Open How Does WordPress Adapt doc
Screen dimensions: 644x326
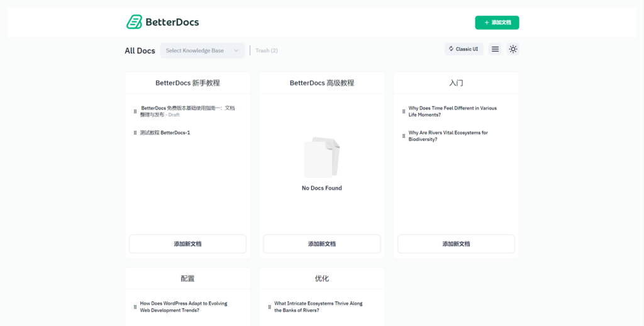pyautogui.click(x=184, y=307)
